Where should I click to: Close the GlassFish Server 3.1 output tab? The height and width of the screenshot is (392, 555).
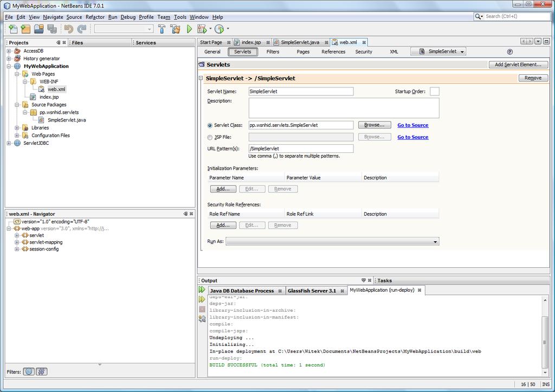pyautogui.click(x=343, y=291)
